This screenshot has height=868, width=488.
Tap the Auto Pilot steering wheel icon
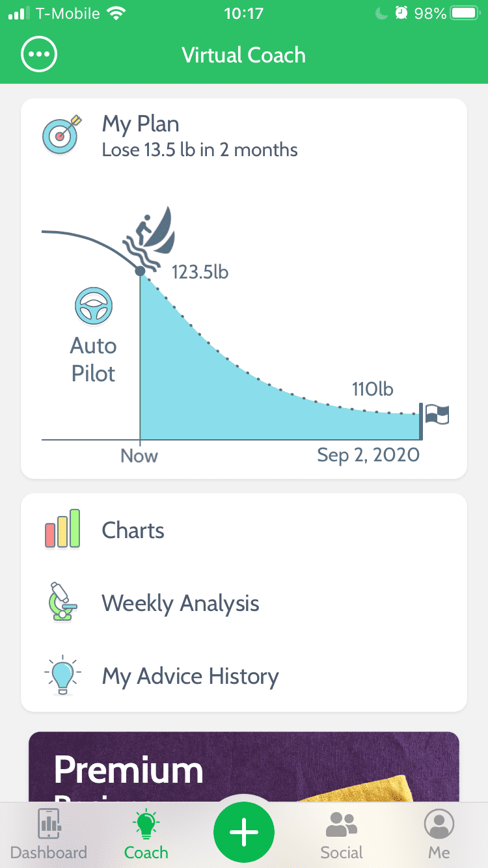coord(94,307)
